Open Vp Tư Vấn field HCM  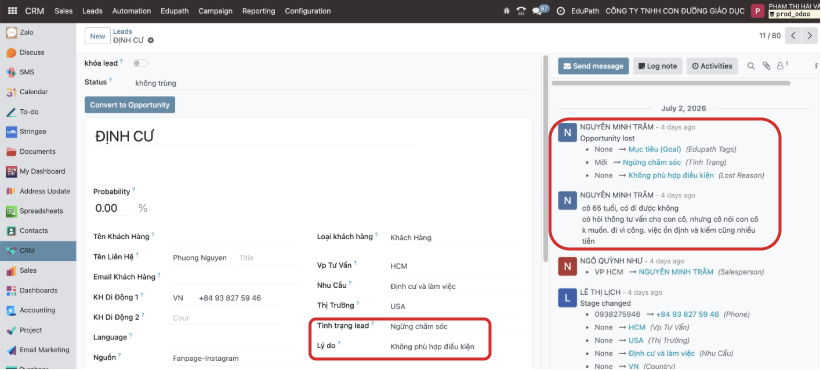(457, 266)
